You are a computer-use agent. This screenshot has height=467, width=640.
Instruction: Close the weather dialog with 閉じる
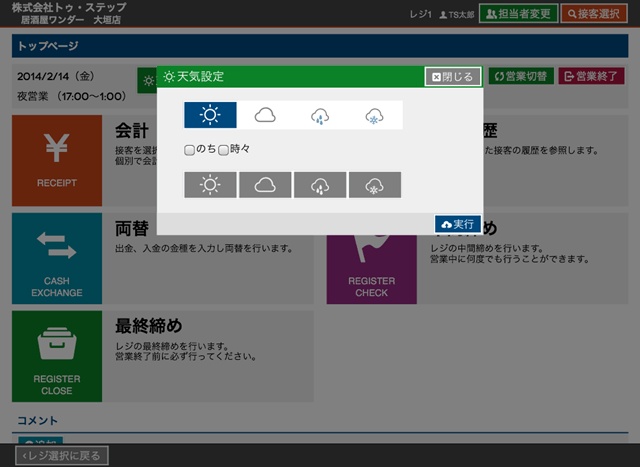click(453, 77)
